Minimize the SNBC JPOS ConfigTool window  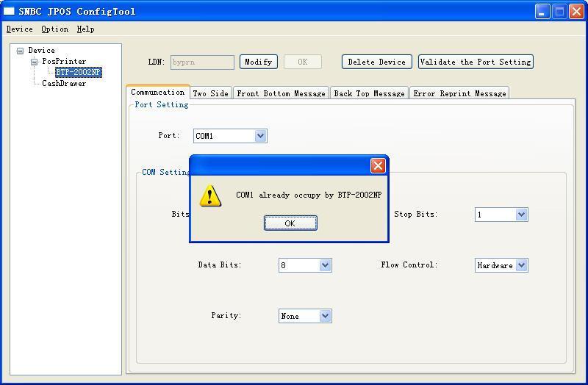[542, 12]
